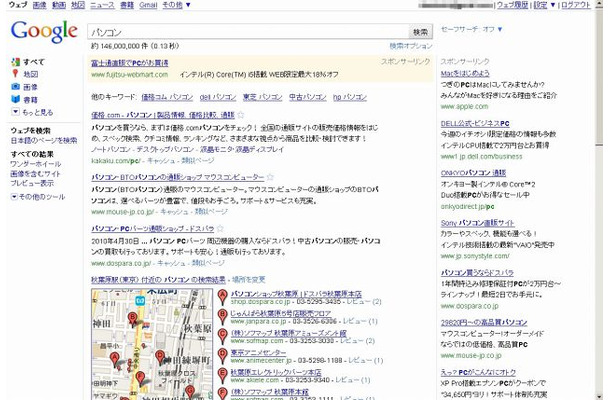Open 画像 in the top navigation
This screenshot has height=400, width=610.
pyautogui.click(x=39, y=5)
